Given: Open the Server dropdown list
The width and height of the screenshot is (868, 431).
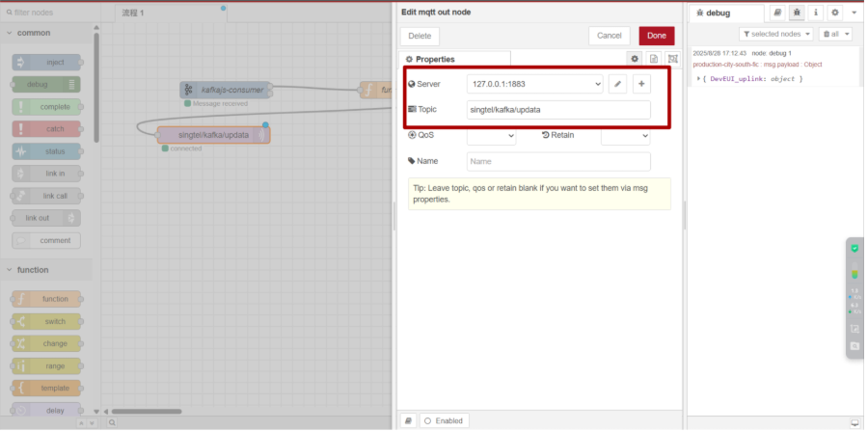Looking at the screenshot, I should pos(534,84).
